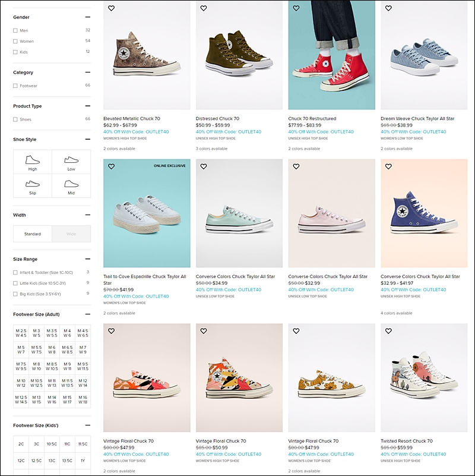Collapse the Category filter section
Image resolution: width=475 pixels, height=476 pixels.
[88, 72]
